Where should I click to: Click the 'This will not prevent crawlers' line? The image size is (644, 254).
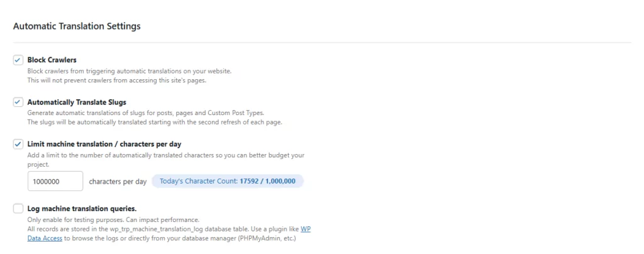click(116, 80)
